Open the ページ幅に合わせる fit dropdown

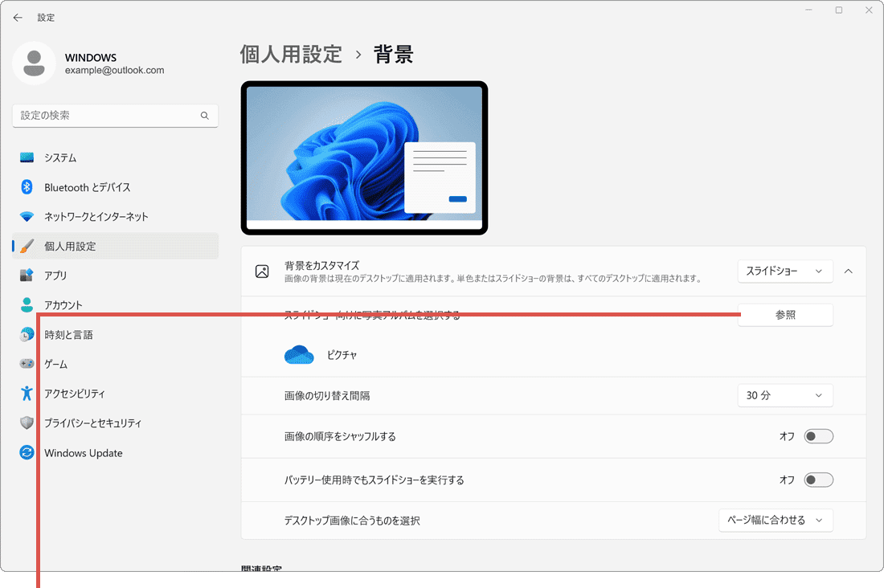pyautogui.click(x=776, y=521)
